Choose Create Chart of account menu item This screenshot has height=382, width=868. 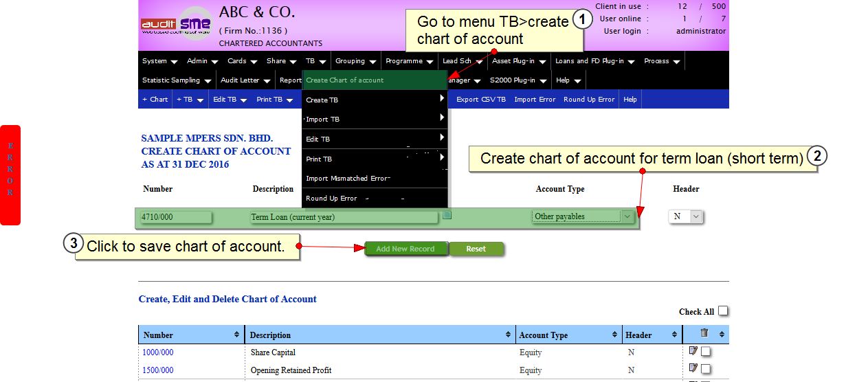pos(375,80)
